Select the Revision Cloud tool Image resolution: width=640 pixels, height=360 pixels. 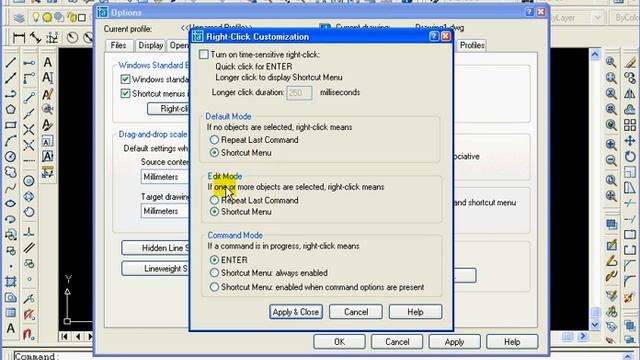click(x=11, y=172)
